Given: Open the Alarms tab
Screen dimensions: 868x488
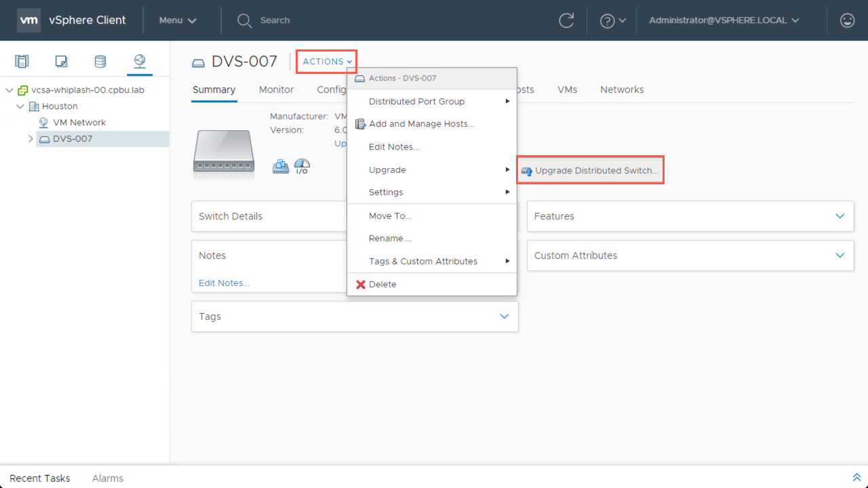Looking at the screenshot, I should pyautogui.click(x=108, y=479).
